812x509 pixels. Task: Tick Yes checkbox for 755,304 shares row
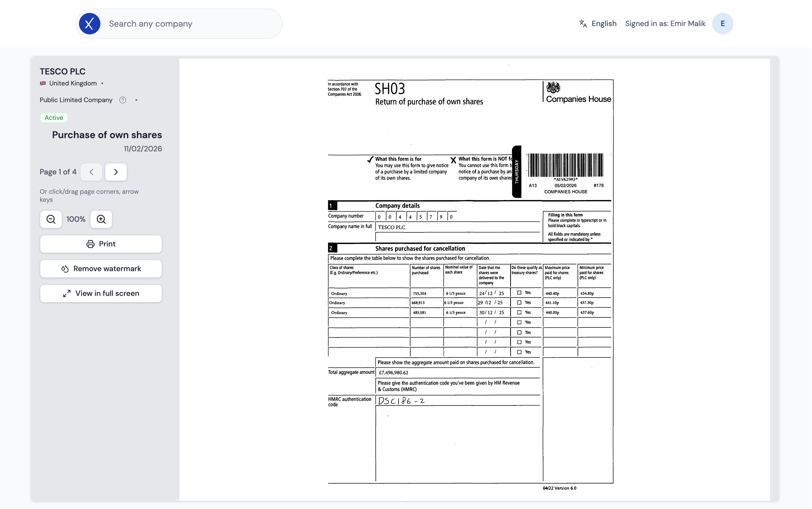(x=519, y=293)
